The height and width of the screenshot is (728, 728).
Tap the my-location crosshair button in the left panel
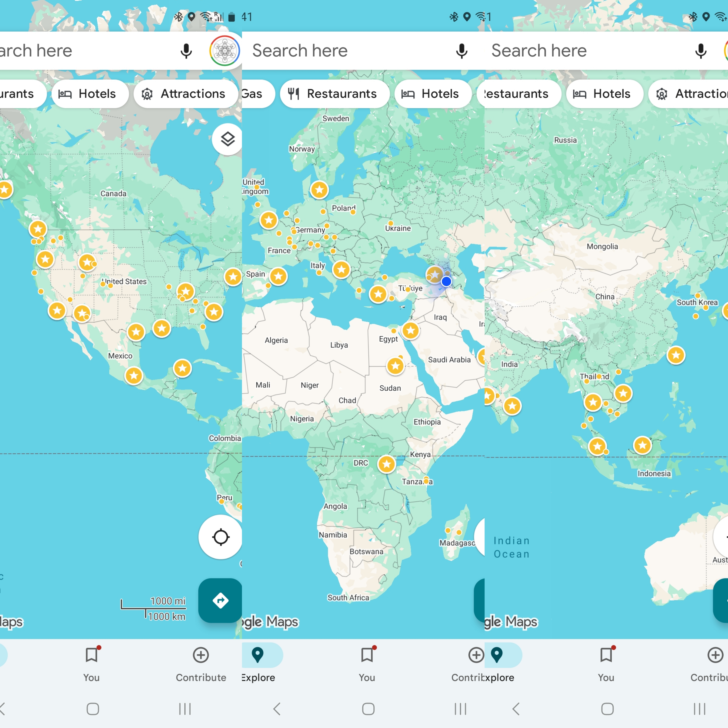coord(220,537)
